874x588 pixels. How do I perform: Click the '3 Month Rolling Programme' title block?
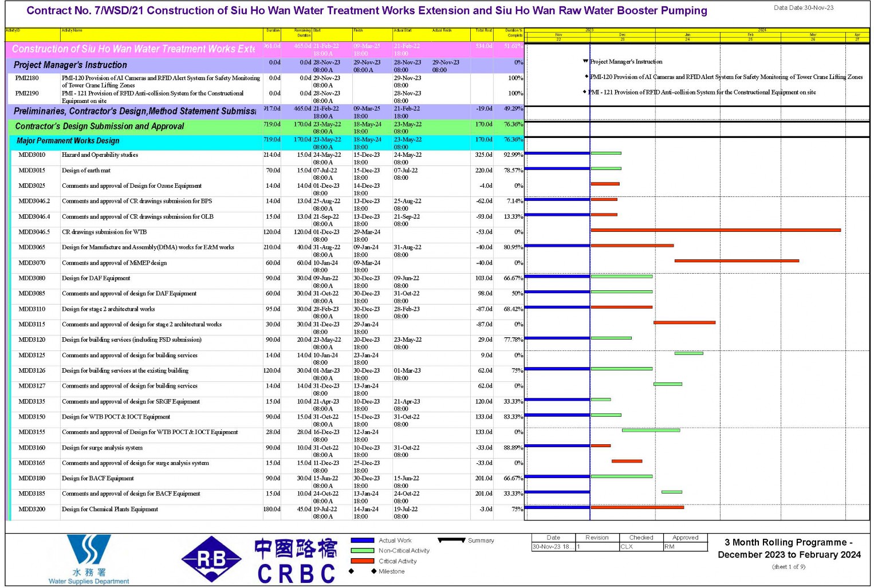click(x=789, y=548)
